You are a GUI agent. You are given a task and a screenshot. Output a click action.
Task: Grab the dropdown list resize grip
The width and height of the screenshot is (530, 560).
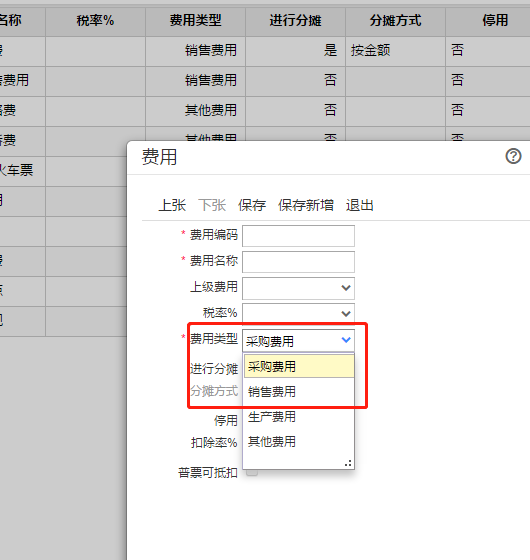pos(348,463)
